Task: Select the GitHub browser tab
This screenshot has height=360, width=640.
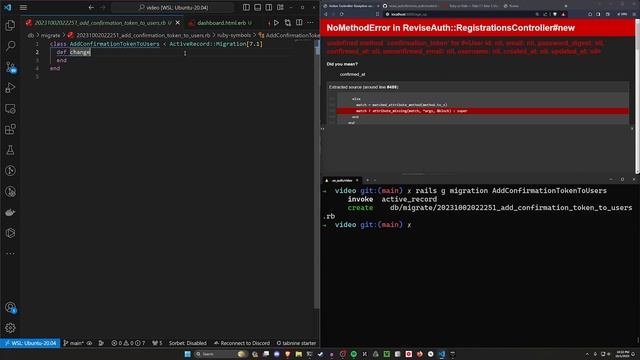Action: point(411,6)
